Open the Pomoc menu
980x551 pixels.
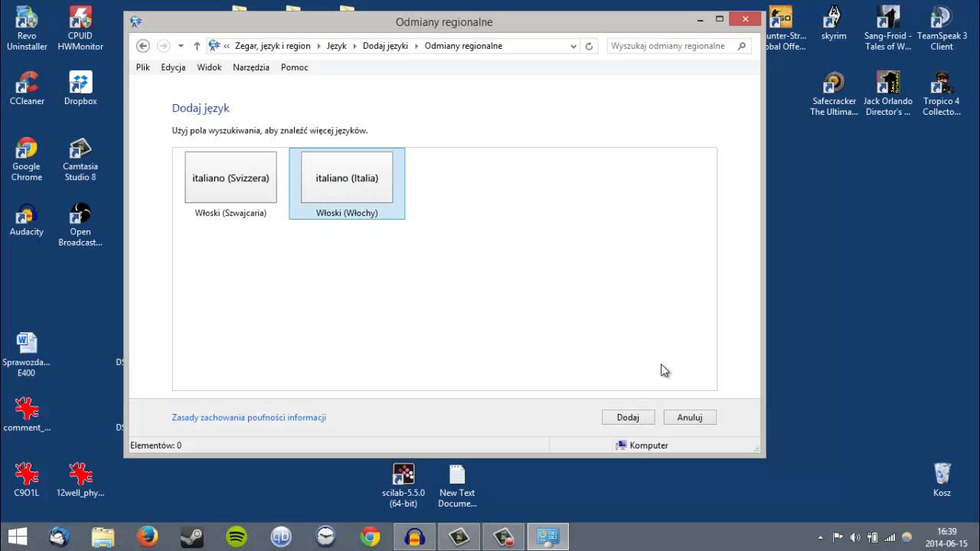(295, 67)
